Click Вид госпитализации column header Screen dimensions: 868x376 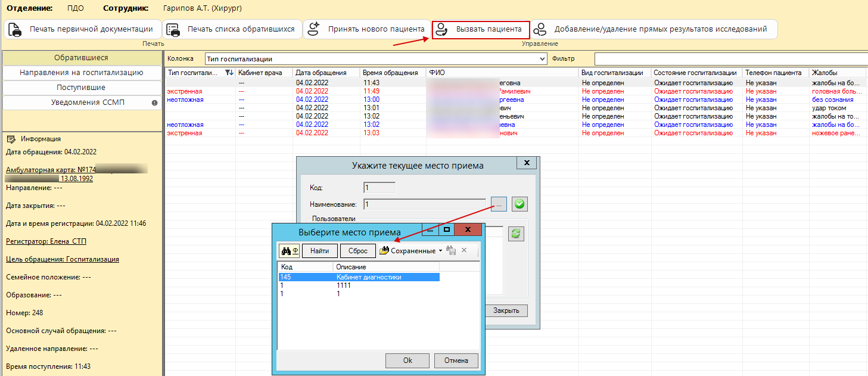[x=615, y=73]
